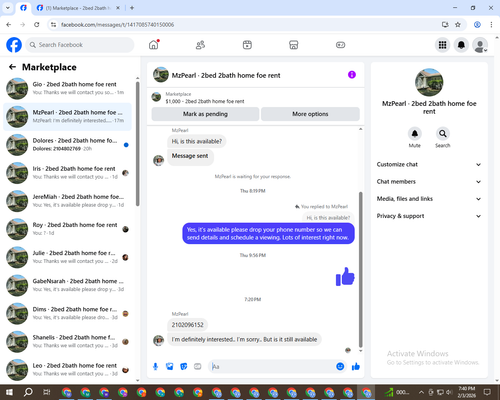
Task: Reload the page with refresh icon
Action: point(37,25)
